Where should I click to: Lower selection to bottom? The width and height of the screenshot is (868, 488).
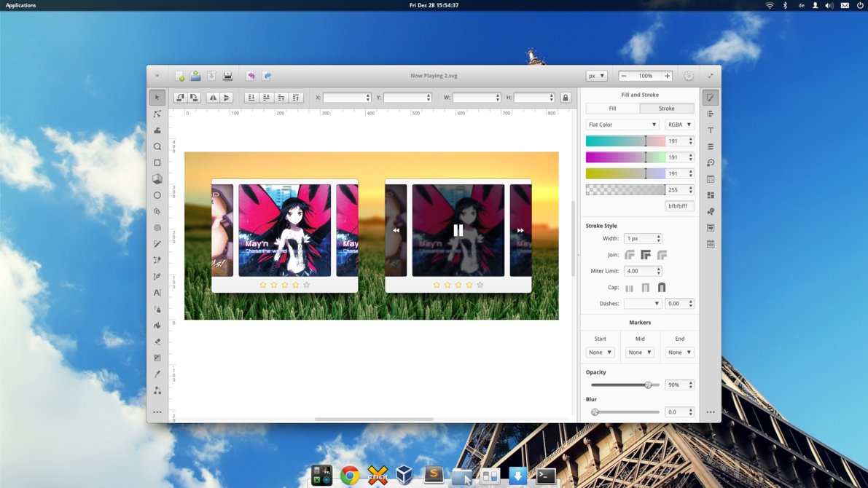click(251, 98)
